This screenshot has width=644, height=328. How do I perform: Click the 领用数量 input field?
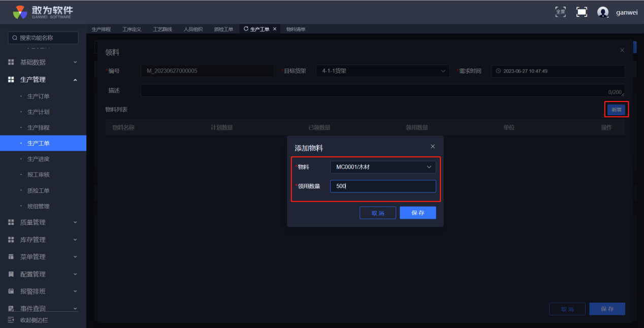(x=382, y=186)
